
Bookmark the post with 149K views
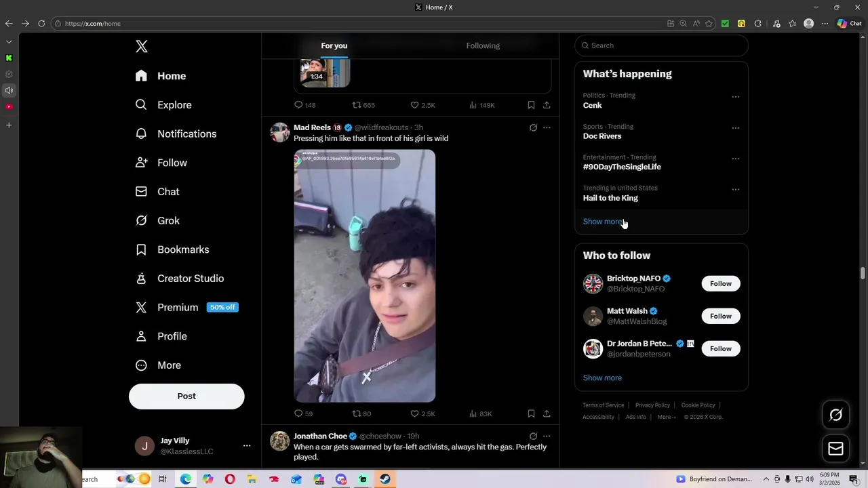coord(531,105)
